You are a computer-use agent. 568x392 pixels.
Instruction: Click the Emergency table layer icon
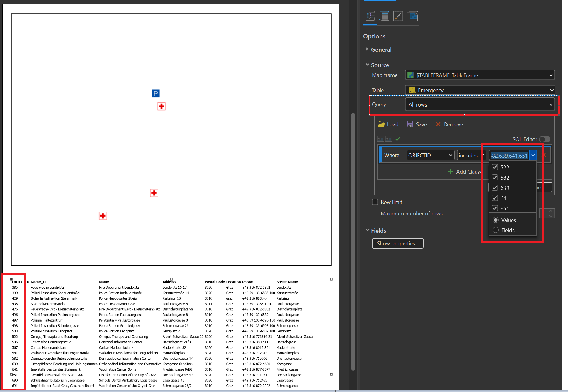tap(412, 90)
